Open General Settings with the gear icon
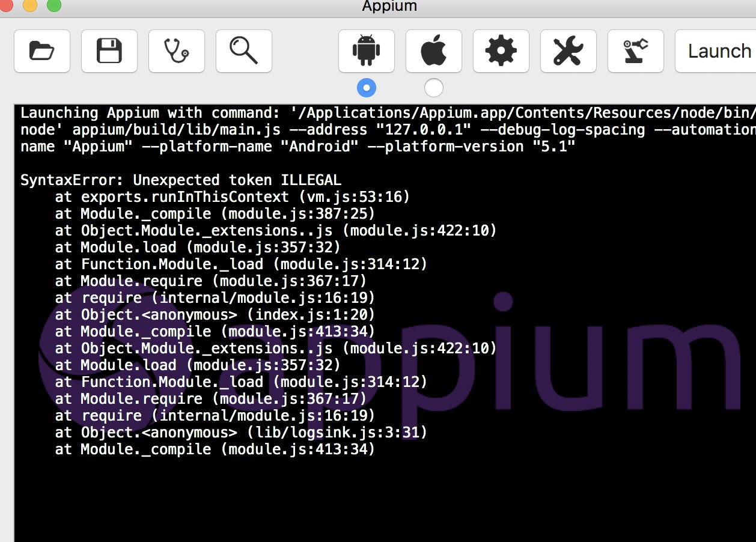This screenshot has height=542, width=756. pos(501,51)
